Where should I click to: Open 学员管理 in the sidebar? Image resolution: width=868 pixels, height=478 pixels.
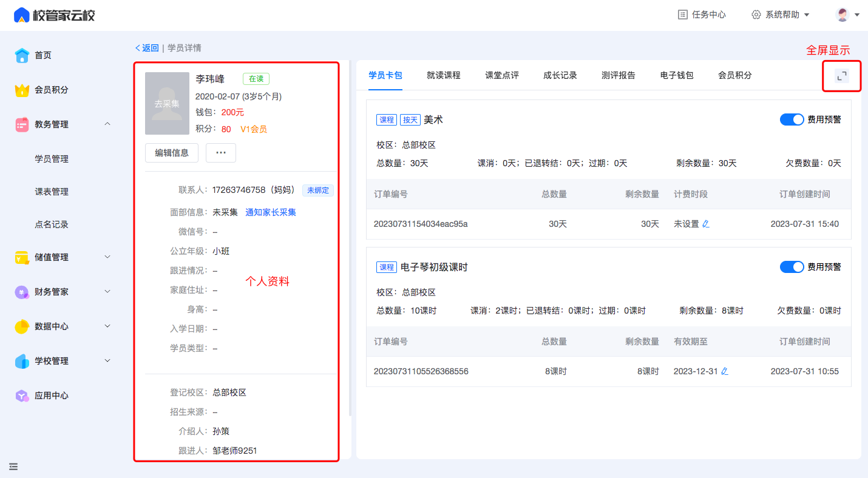[52, 159]
